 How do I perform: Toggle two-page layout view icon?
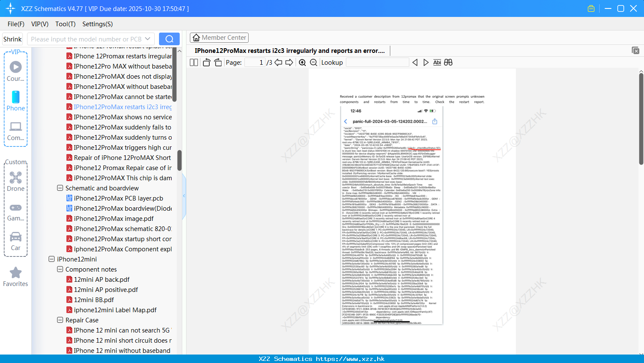click(194, 63)
